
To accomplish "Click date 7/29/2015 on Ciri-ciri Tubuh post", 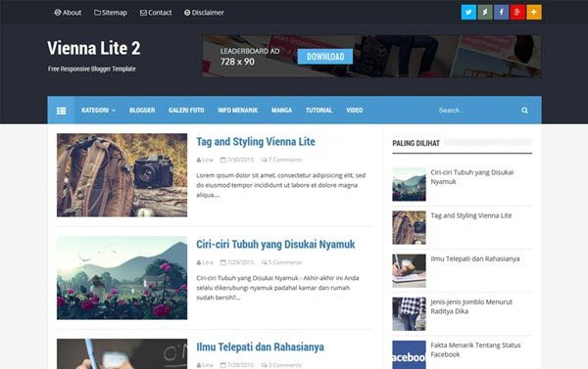I will pos(237,262).
